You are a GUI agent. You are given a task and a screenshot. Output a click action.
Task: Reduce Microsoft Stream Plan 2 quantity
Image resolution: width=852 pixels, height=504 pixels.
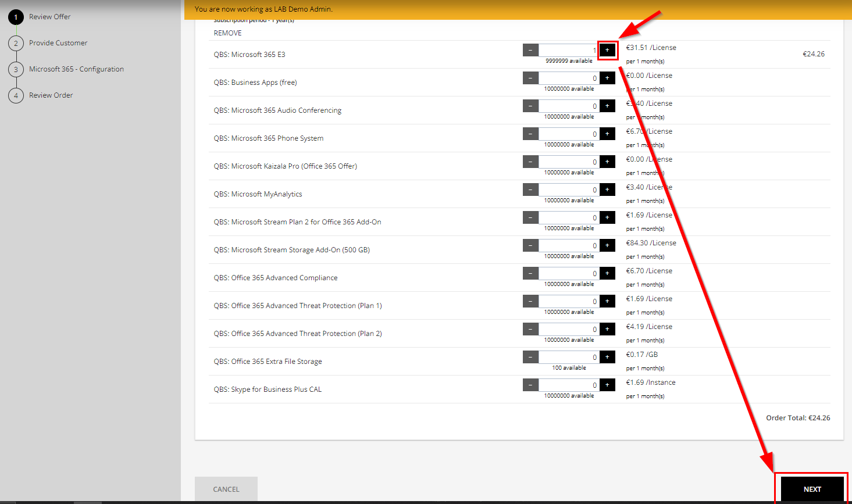(530, 217)
